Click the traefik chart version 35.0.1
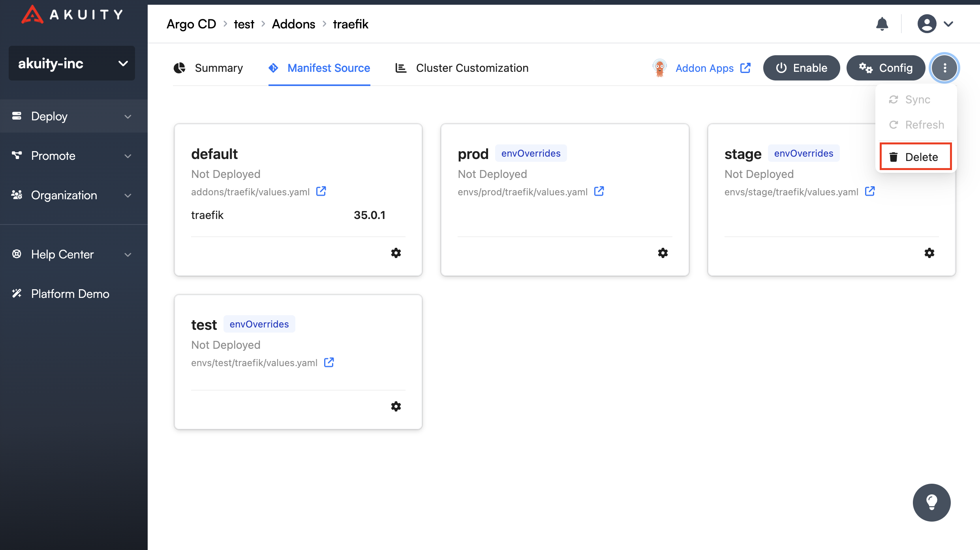This screenshot has width=980, height=550. (x=370, y=215)
